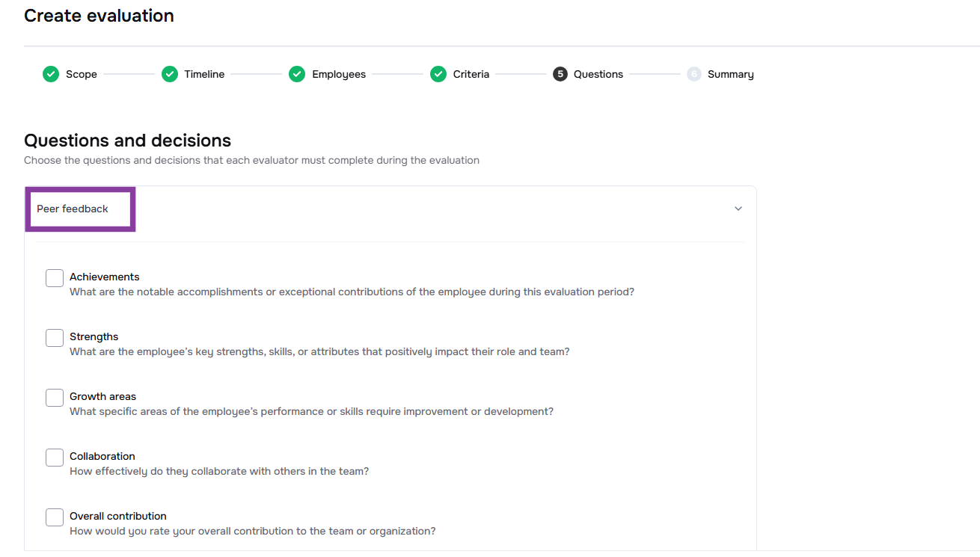Go to the Scope step

pos(82,74)
